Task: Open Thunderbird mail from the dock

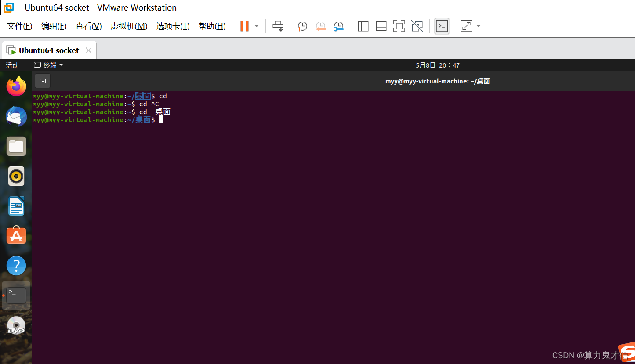Action: 16,116
